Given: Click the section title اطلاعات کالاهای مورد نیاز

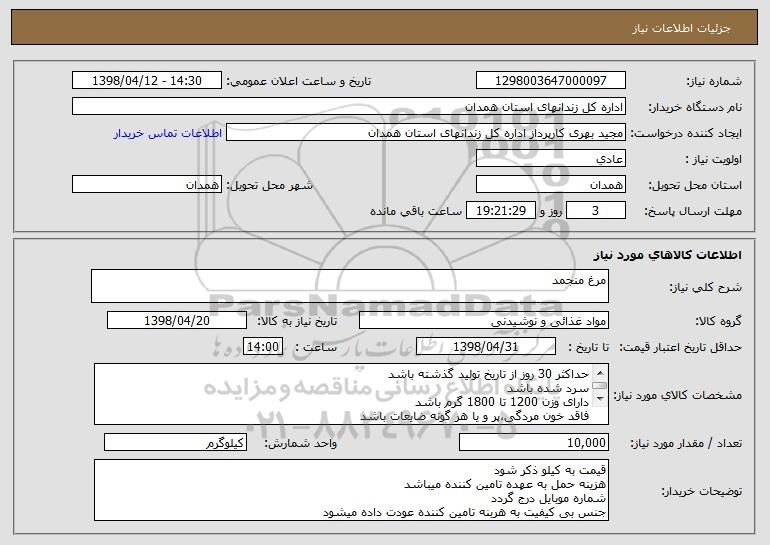Looking at the screenshot, I should tap(667, 255).
